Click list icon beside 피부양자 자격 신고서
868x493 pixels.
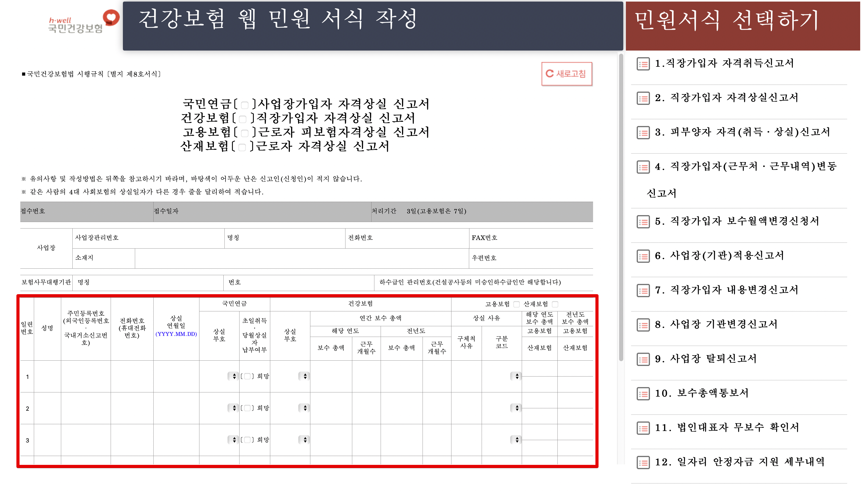(643, 132)
